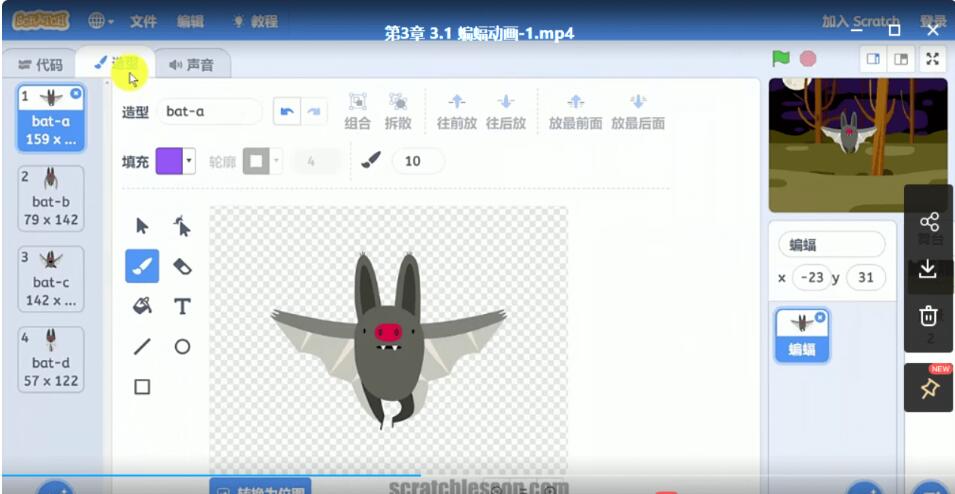955x494 pixels.
Task: Enter fullscreen stage mode
Action: point(932,58)
